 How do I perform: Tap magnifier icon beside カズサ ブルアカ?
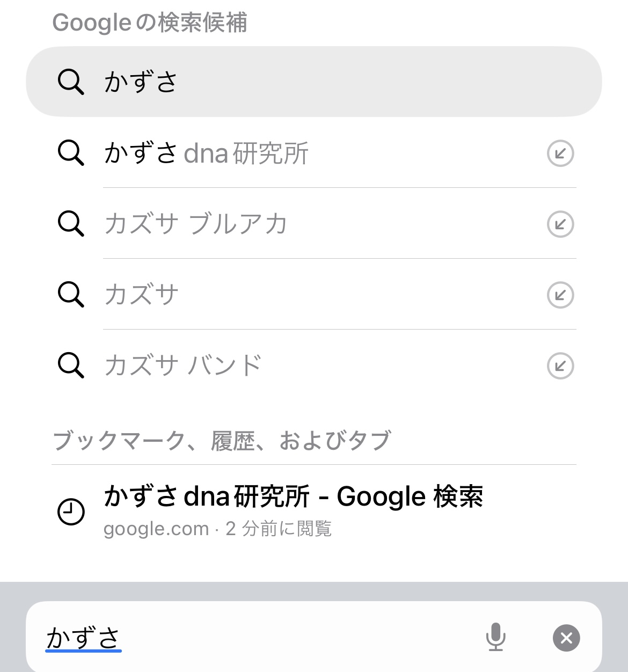coord(71,224)
